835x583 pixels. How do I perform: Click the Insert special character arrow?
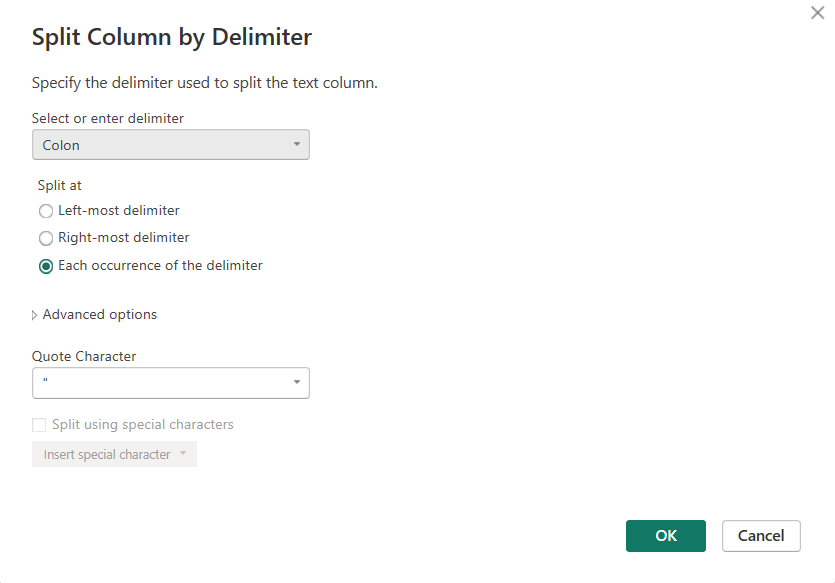pos(183,455)
